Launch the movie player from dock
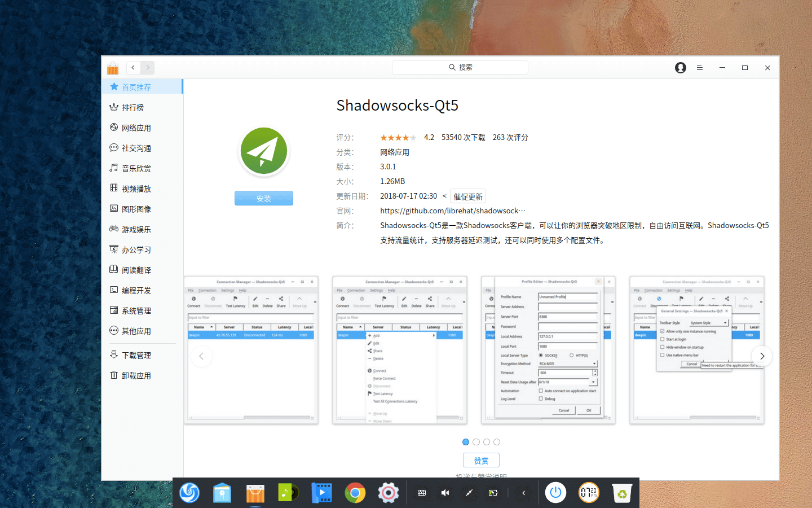 pyautogui.click(x=321, y=493)
